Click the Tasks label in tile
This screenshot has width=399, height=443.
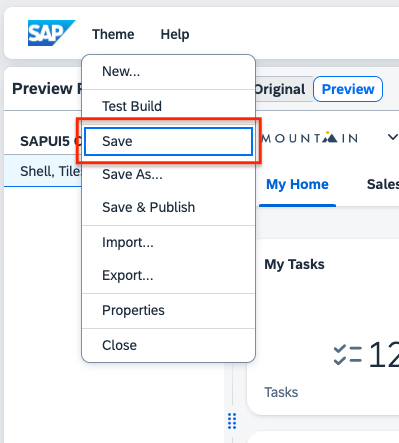[x=281, y=392]
